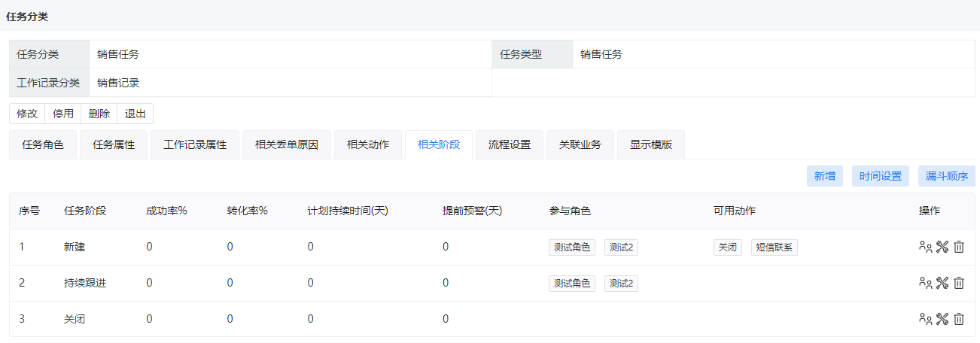Delete the 持续跟进 stage via trash icon
This screenshot has height=343, width=980.
click(x=959, y=283)
